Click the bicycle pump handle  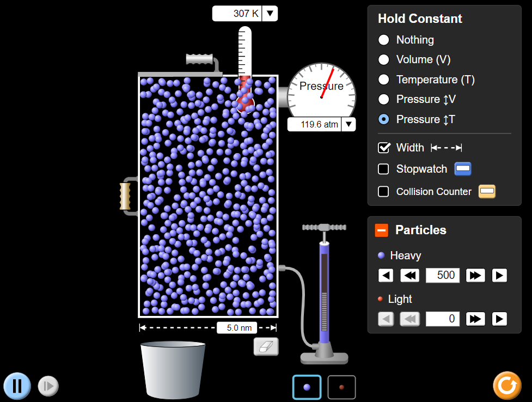(x=325, y=227)
